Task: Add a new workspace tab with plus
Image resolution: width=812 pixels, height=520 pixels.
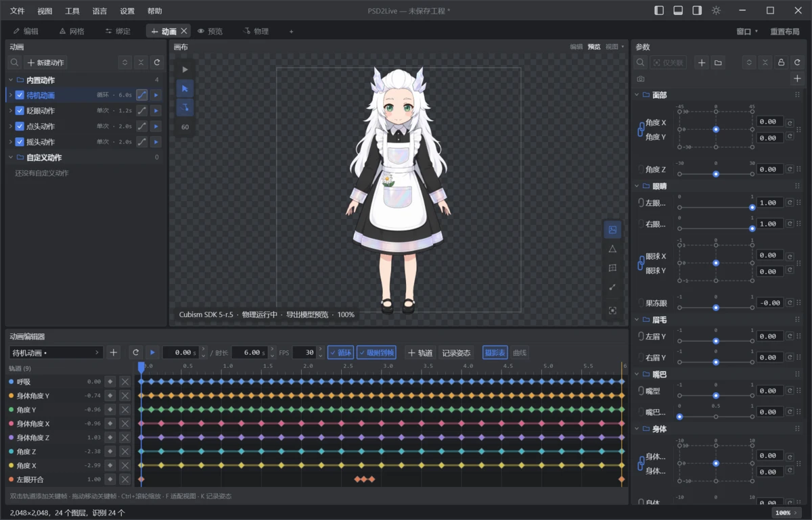Action: (x=292, y=31)
